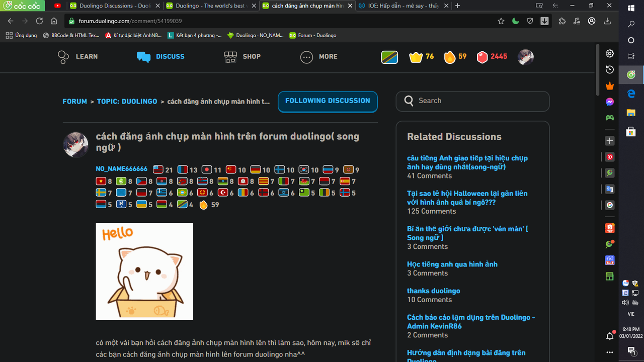Open the Google sidebar shortcut
Viewport: 644px width, 362px height.
point(610,205)
